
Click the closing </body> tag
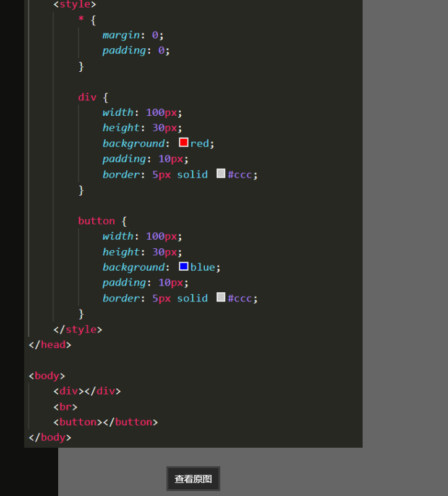pos(50,437)
